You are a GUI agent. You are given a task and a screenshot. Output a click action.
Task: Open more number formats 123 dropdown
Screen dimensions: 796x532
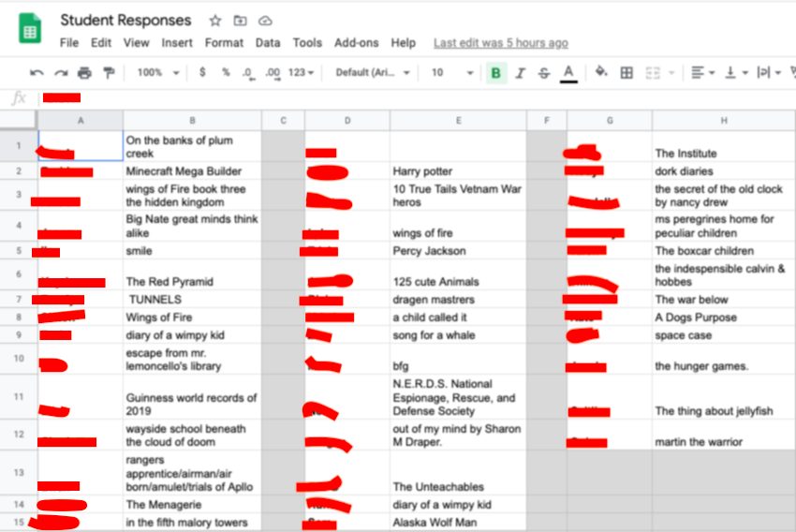tap(301, 73)
